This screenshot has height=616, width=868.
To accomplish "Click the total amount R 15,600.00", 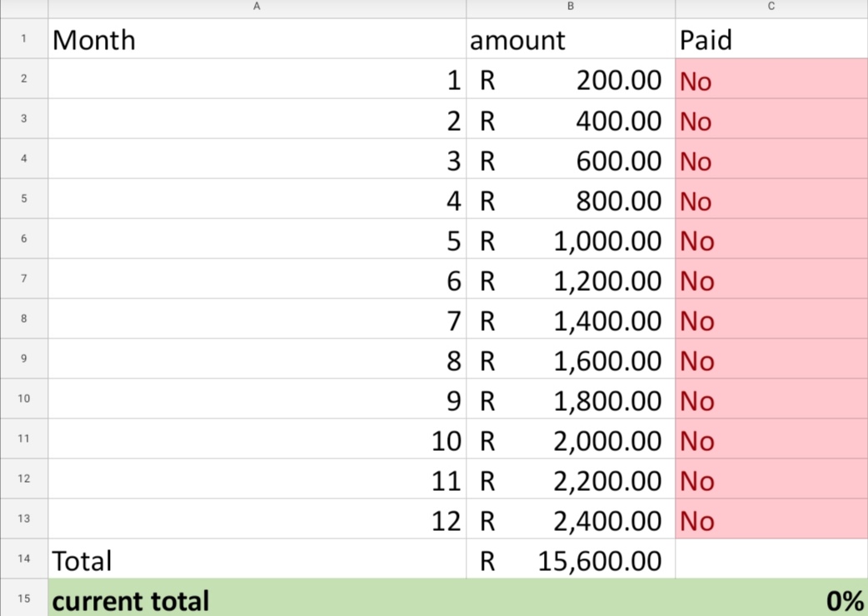I will click(x=571, y=558).
